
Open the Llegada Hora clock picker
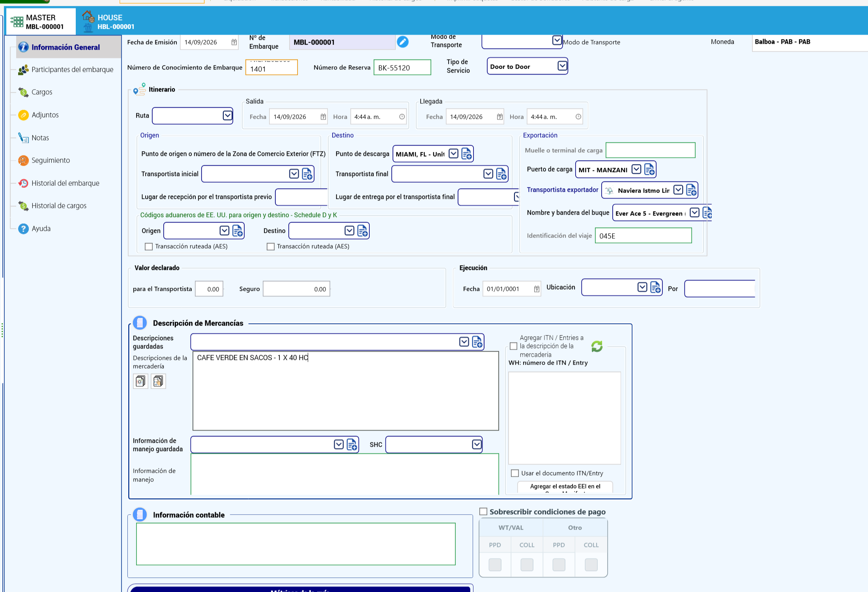coord(578,117)
